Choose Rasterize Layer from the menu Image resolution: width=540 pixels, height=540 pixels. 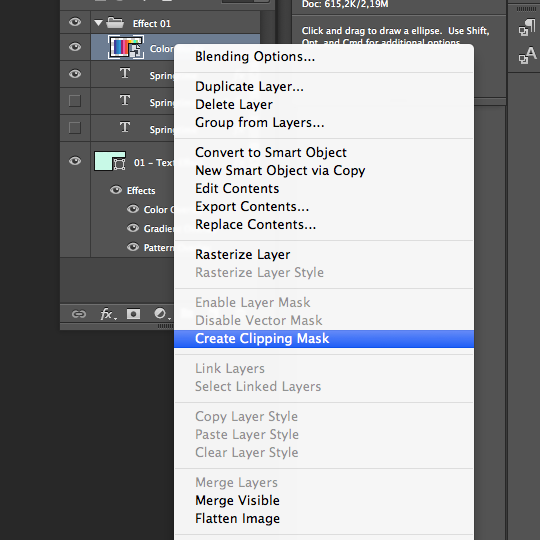click(242, 255)
